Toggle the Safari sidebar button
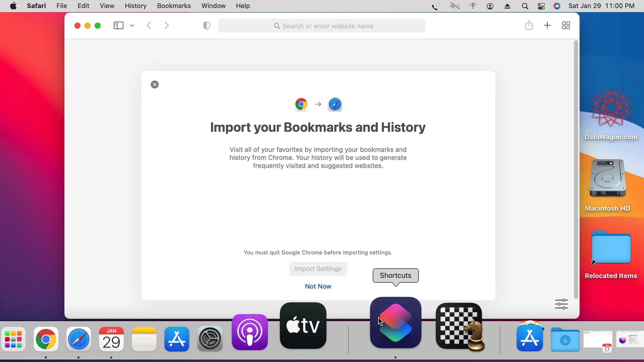The width and height of the screenshot is (644, 362). pyautogui.click(x=118, y=25)
